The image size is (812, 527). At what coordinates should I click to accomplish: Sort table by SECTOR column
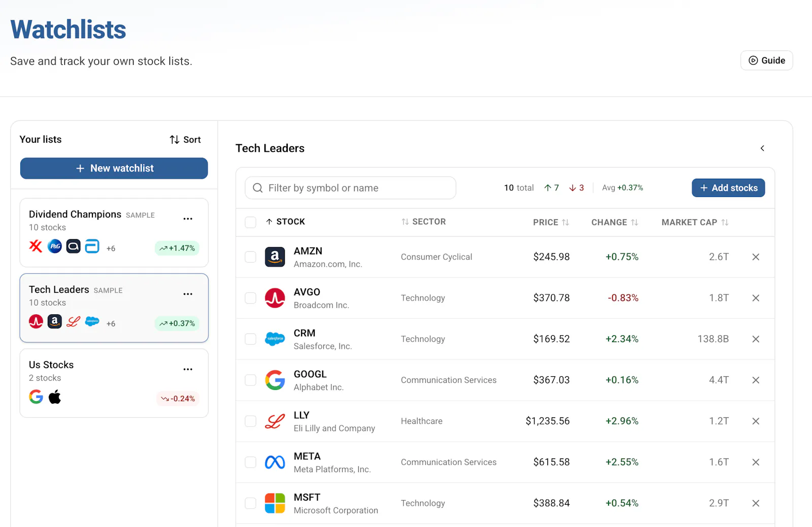[x=424, y=222]
